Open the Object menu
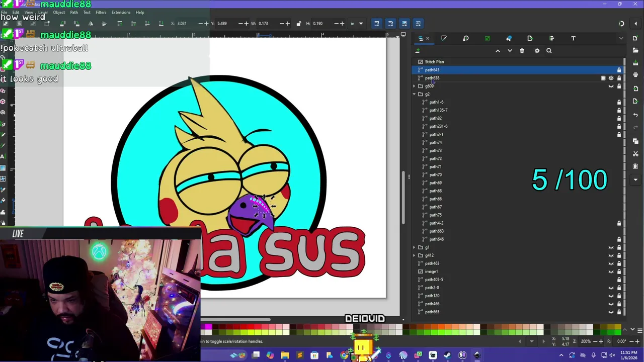This screenshot has width=644, height=362. (59, 12)
